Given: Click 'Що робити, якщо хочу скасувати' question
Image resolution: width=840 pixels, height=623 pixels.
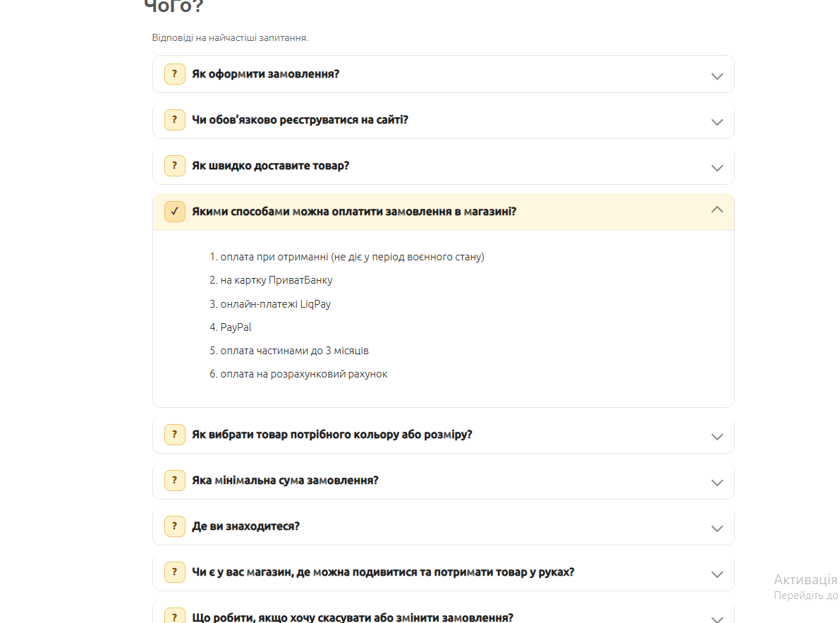Looking at the screenshot, I should [x=353, y=617].
